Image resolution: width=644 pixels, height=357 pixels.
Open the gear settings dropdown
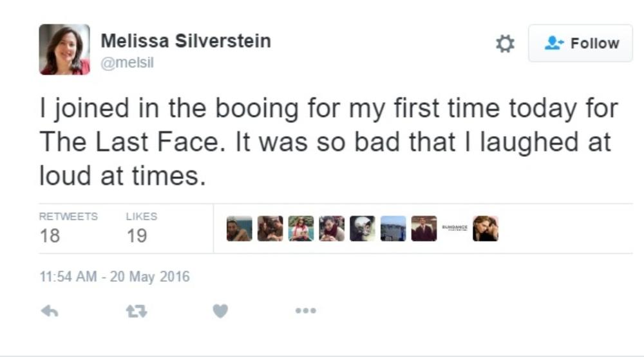(505, 44)
